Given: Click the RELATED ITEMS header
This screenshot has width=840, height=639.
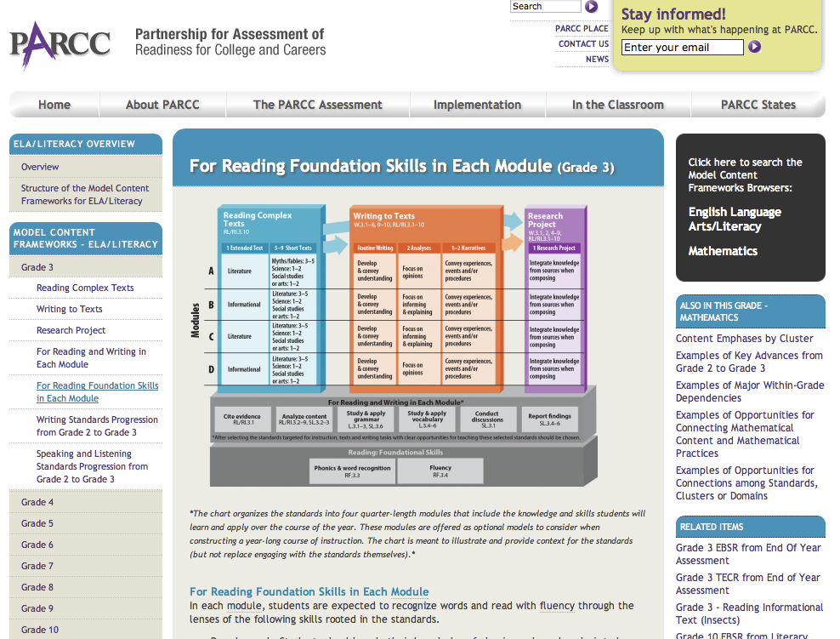Looking at the screenshot, I should [x=750, y=527].
